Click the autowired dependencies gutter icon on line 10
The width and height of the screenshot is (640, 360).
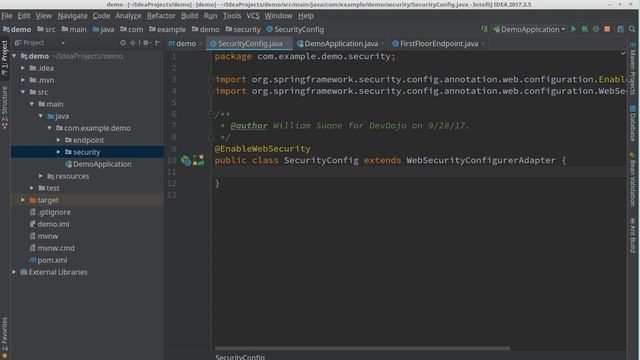coord(199,160)
